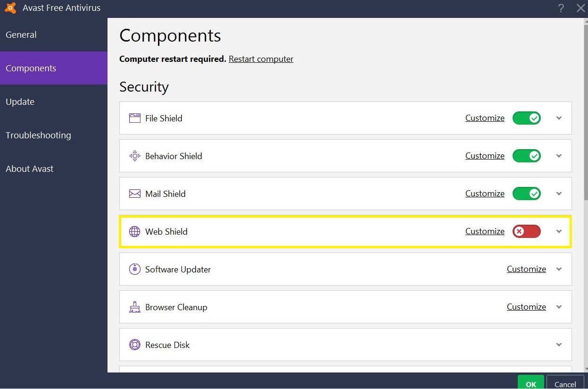Disable the File Shield toggle

coord(526,118)
